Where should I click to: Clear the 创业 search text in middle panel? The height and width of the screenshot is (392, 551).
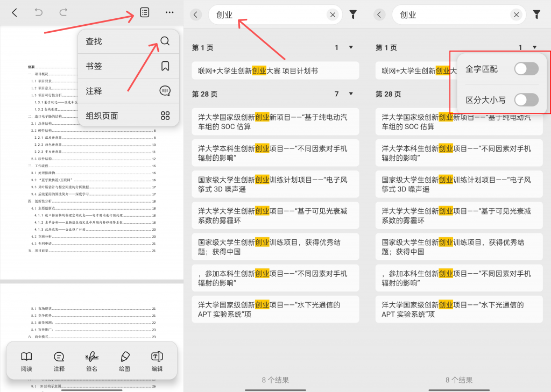(333, 15)
